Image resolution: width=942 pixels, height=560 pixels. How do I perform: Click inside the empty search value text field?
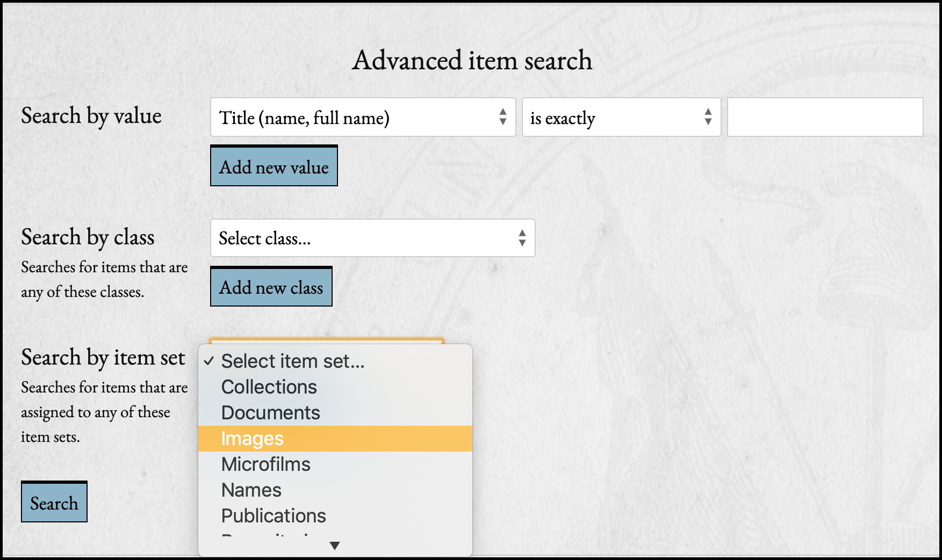pos(825,118)
